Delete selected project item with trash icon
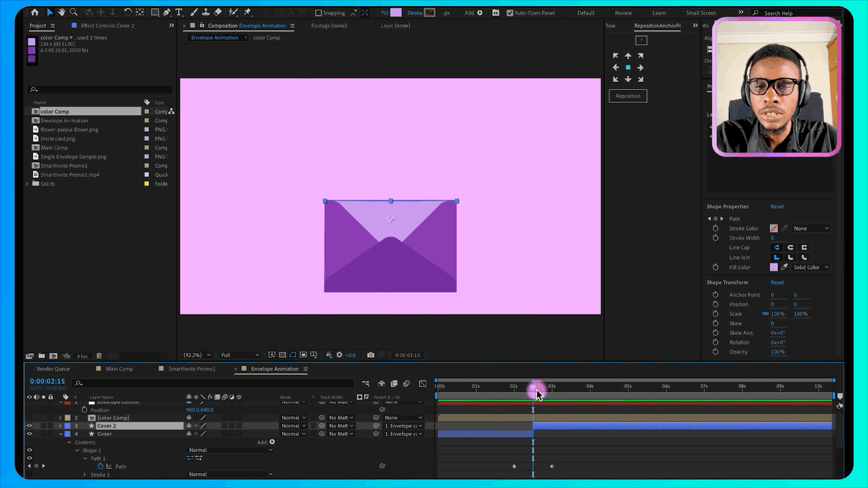 (x=98, y=356)
